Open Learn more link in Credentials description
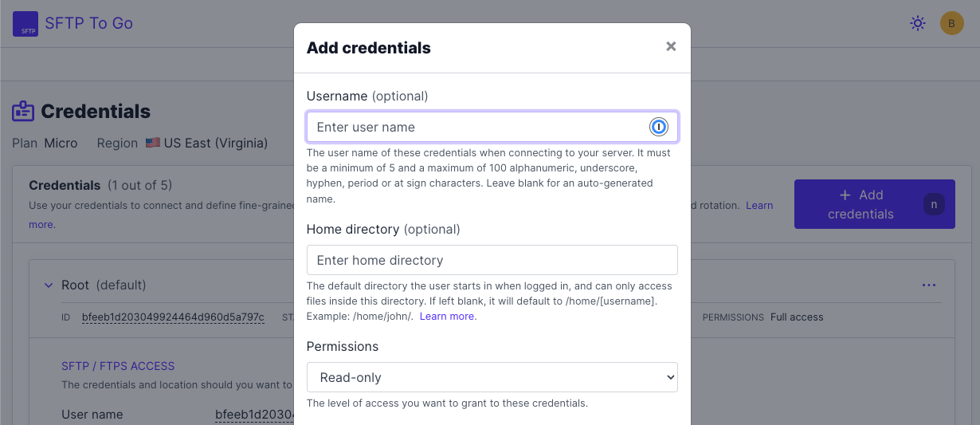980x425 pixels. tap(759, 206)
